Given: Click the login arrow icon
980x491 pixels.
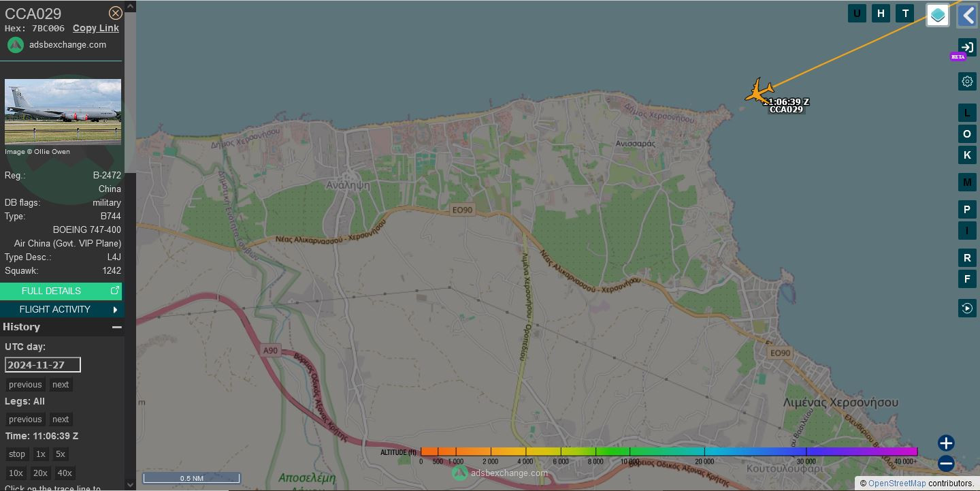Looking at the screenshot, I should (x=967, y=48).
